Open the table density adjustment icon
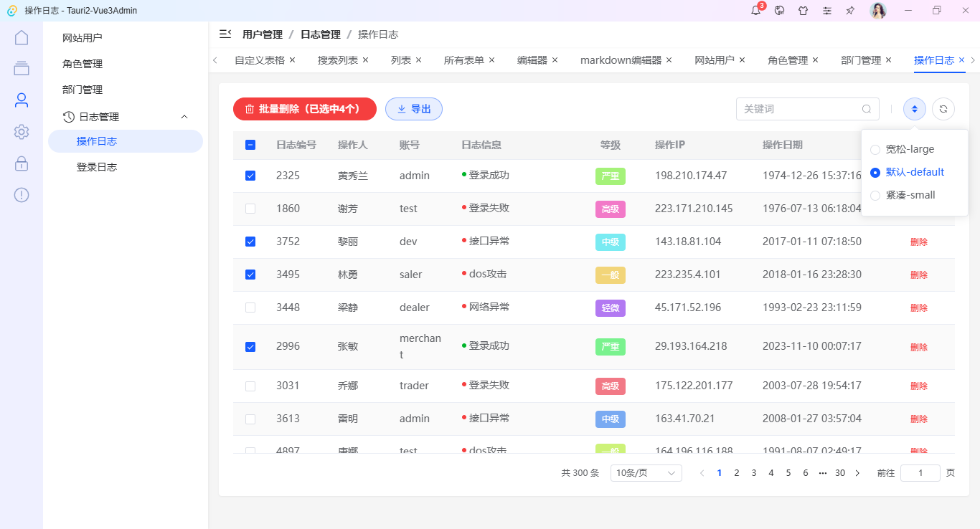 [914, 108]
